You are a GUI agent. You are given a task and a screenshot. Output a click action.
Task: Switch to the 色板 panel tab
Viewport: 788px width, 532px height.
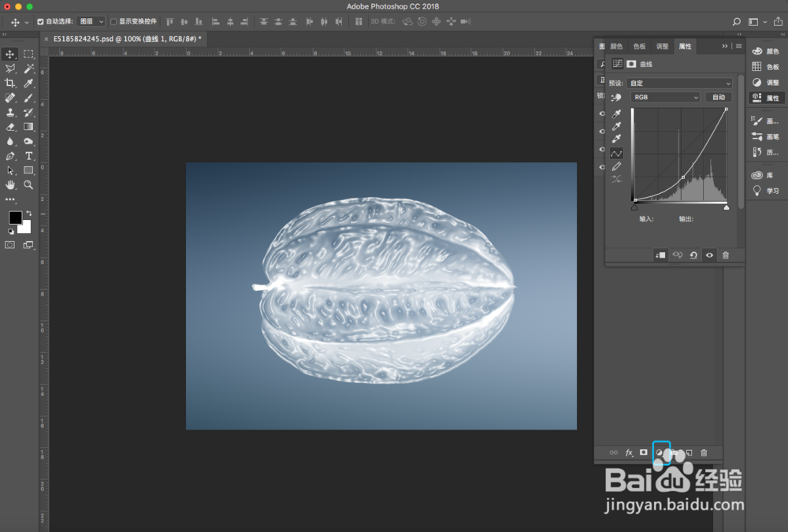click(x=639, y=47)
